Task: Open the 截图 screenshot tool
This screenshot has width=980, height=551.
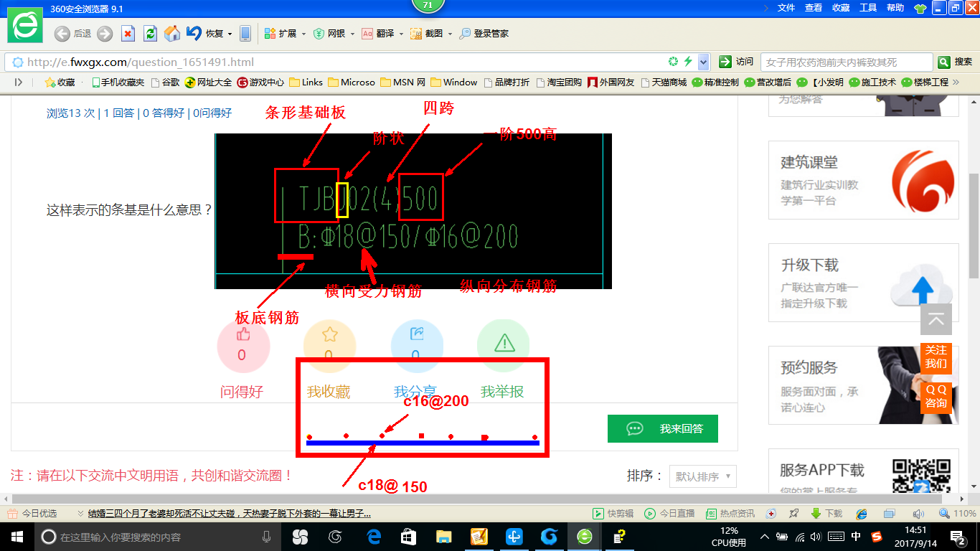Action: click(x=426, y=33)
